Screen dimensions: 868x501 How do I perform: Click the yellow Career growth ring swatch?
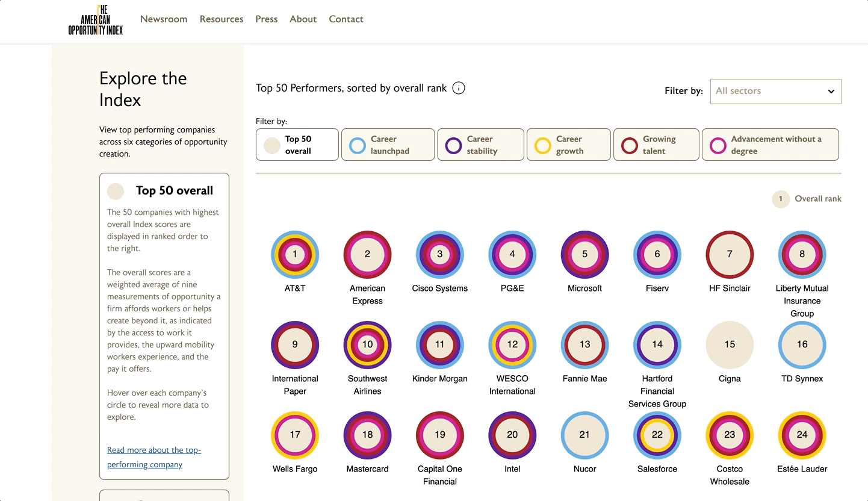pyautogui.click(x=543, y=146)
